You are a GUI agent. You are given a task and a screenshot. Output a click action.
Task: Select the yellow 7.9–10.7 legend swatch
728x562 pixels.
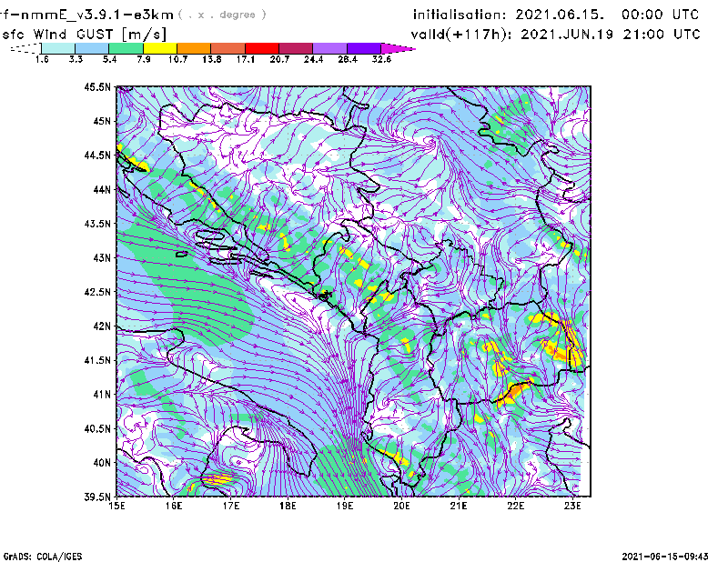point(160,48)
